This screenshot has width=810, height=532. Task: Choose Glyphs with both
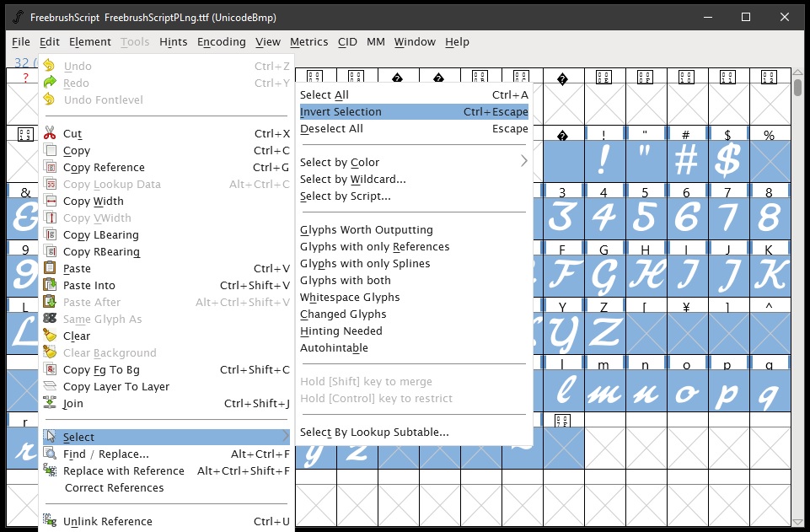click(414, 281)
